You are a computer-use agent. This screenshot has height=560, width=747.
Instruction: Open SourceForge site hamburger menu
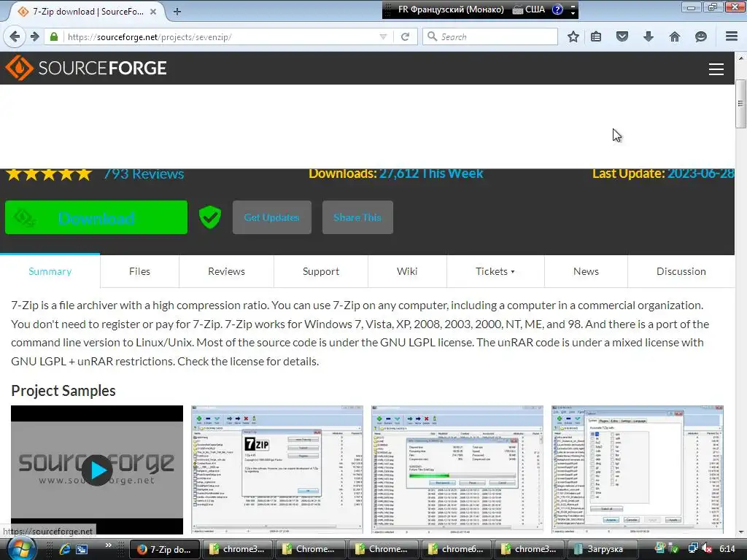pyautogui.click(x=716, y=69)
